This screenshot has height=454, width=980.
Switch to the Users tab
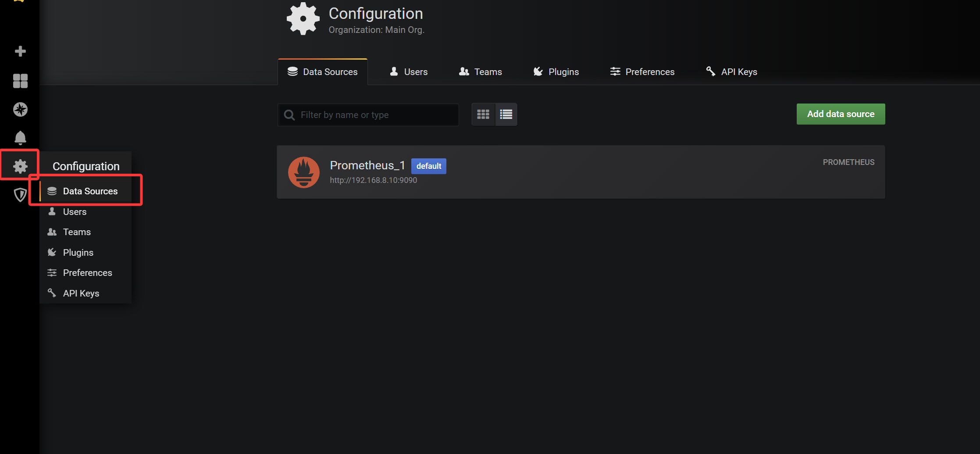click(x=409, y=72)
